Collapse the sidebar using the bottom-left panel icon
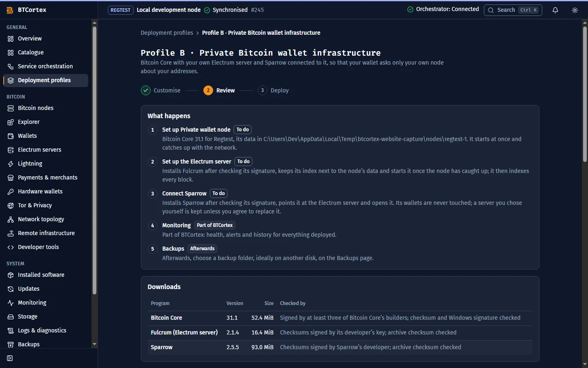 10,358
